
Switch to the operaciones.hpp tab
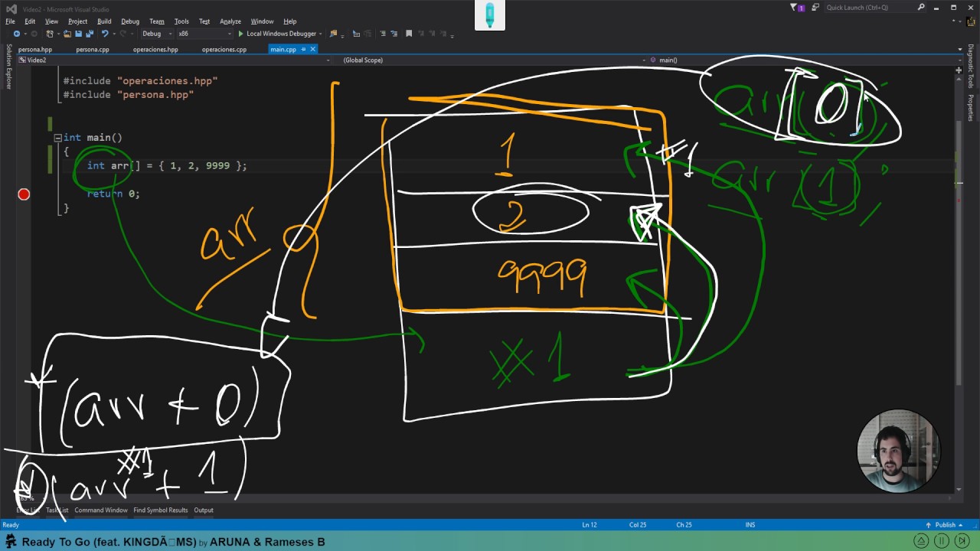[155, 49]
